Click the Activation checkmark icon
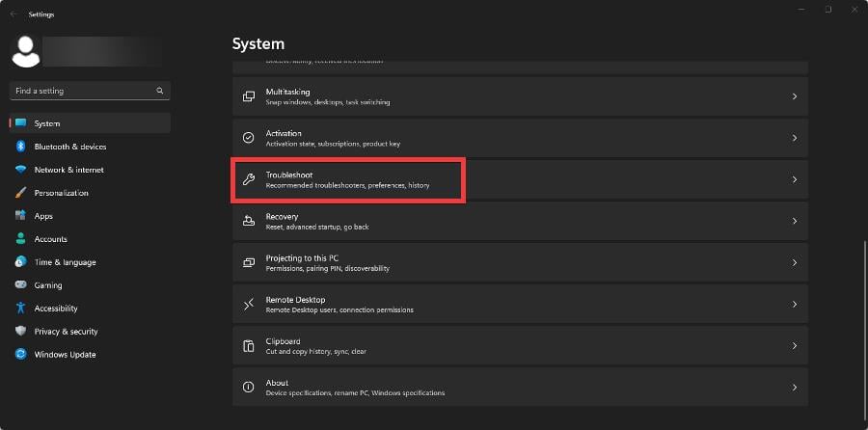 (x=248, y=138)
